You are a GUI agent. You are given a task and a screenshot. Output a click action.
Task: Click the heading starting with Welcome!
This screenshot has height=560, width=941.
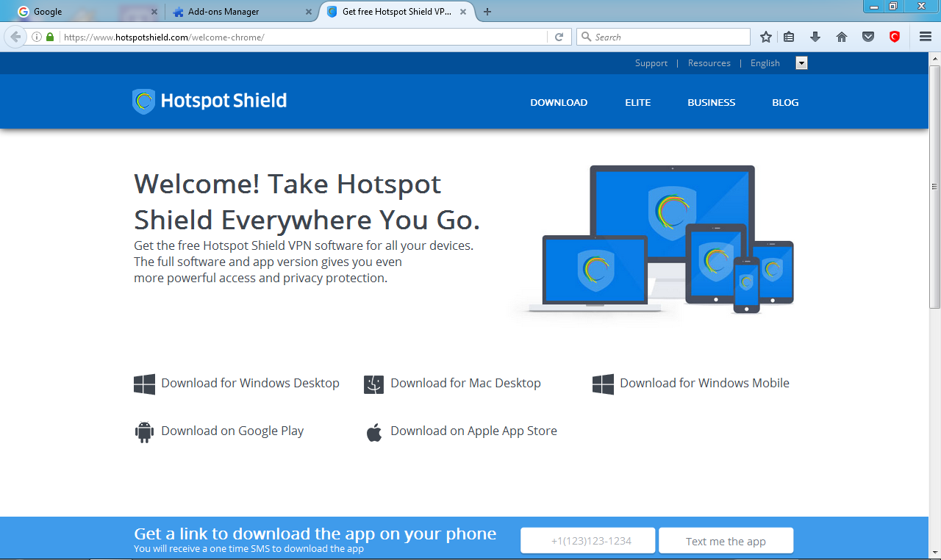pyautogui.click(x=307, y=201)
